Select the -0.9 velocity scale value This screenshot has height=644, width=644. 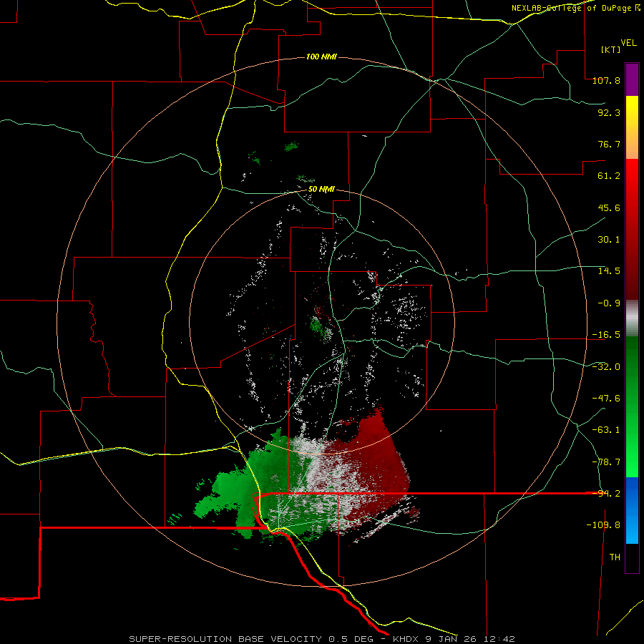tap(609, 303)
